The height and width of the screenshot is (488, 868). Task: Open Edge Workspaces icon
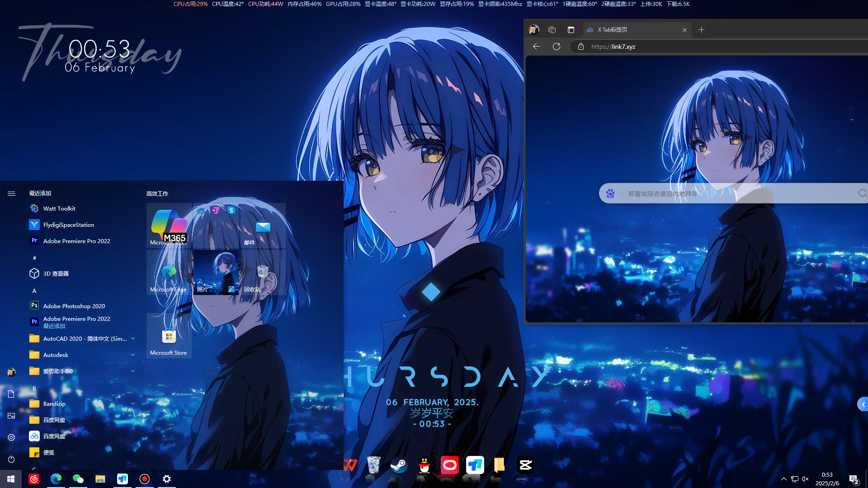[x=552, y=30]
